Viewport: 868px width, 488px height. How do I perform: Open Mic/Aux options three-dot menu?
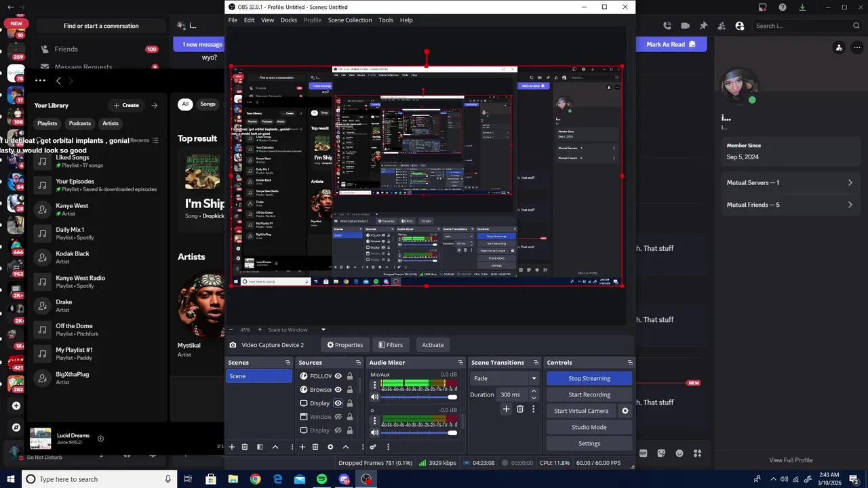(374, 385)
